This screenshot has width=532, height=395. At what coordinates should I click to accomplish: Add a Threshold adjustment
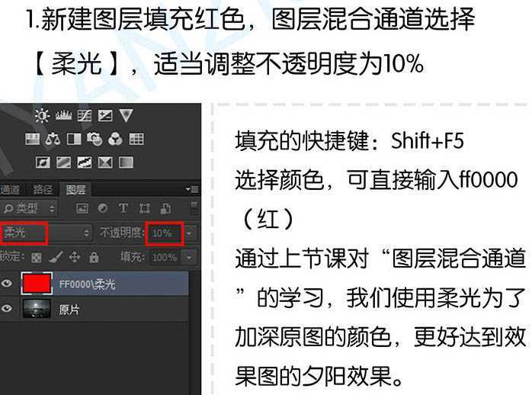pyautogui.click(x=84, y=162)
